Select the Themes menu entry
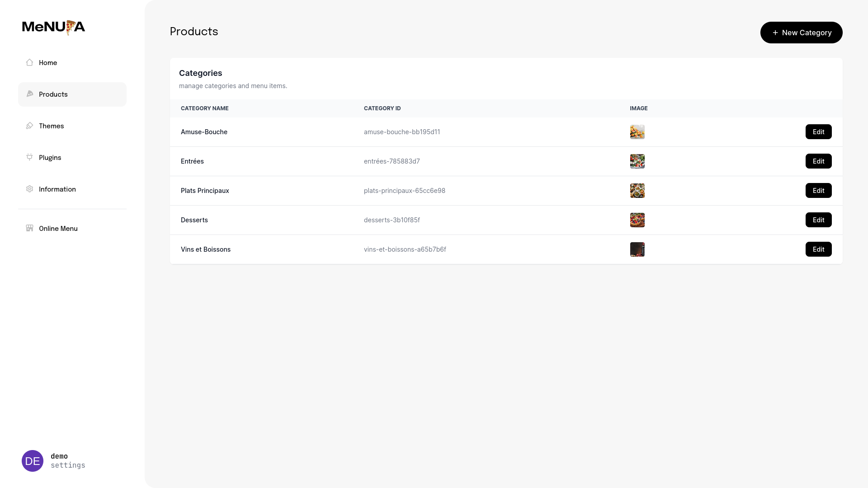868x488 pixels. 52,126
